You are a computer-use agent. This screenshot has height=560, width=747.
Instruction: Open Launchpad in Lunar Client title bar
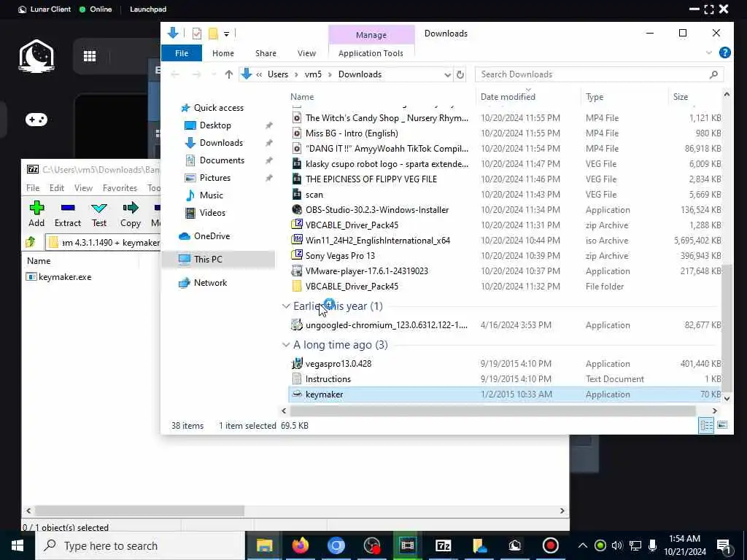pyautogui.click(x=148, y=9)
